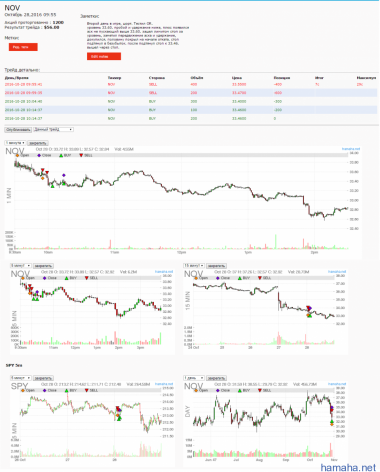The height and width of the screenshot is (472, 380).
Task: Open the 1-day timeframe dropdown above DAY chart
Action: pyautogui.click(x=194, y=378)
